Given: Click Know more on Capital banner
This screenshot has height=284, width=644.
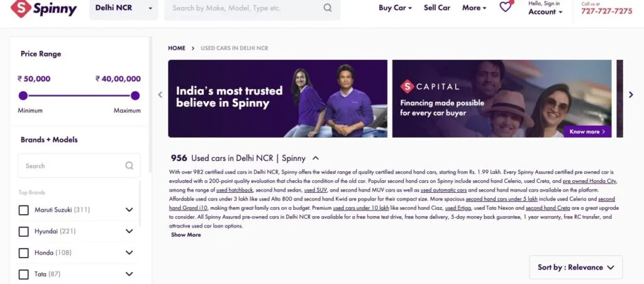Looking at the screenshot, I should [x=587, y=132].
